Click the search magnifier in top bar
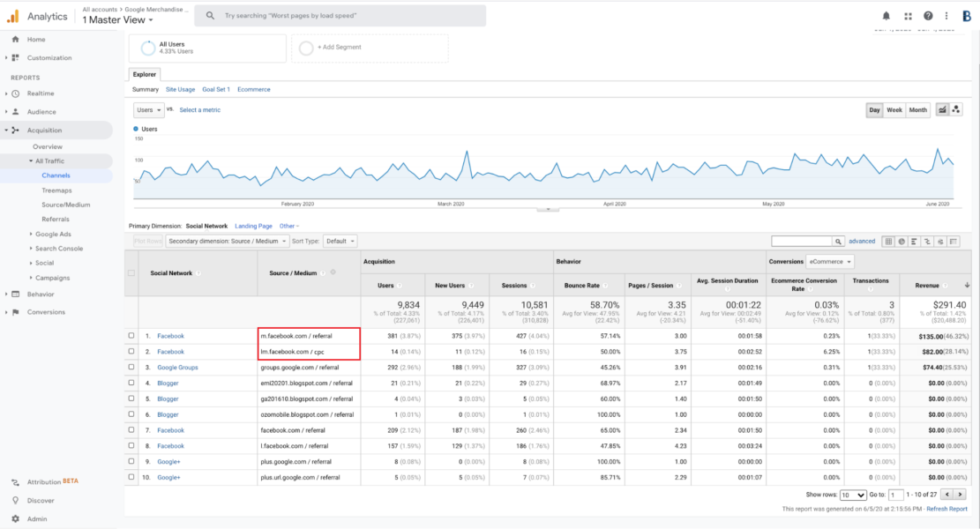The width and height of the screenshot is (980, 529). pos(210,16)
